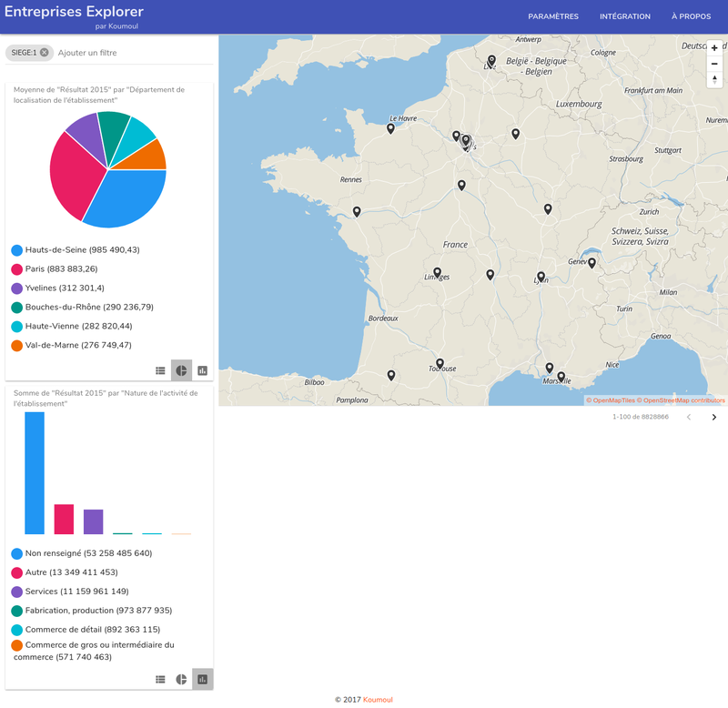The image size is (728, 708).
Task: Open the À PROPOS page
Action: pos(690,15)
